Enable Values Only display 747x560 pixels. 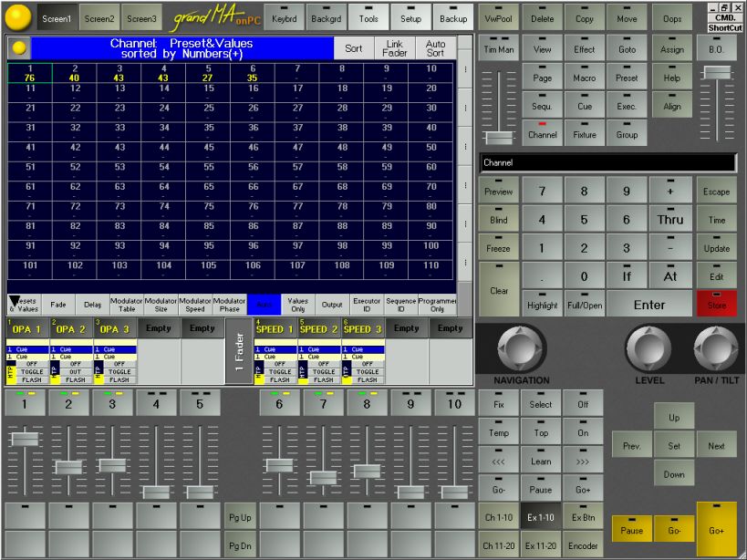coord(298,305)
